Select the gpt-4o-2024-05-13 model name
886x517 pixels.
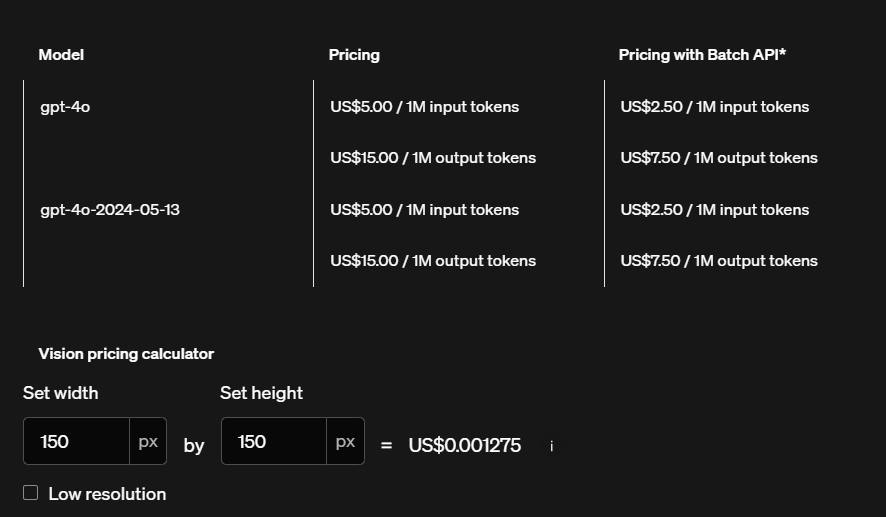coord(110,210)
